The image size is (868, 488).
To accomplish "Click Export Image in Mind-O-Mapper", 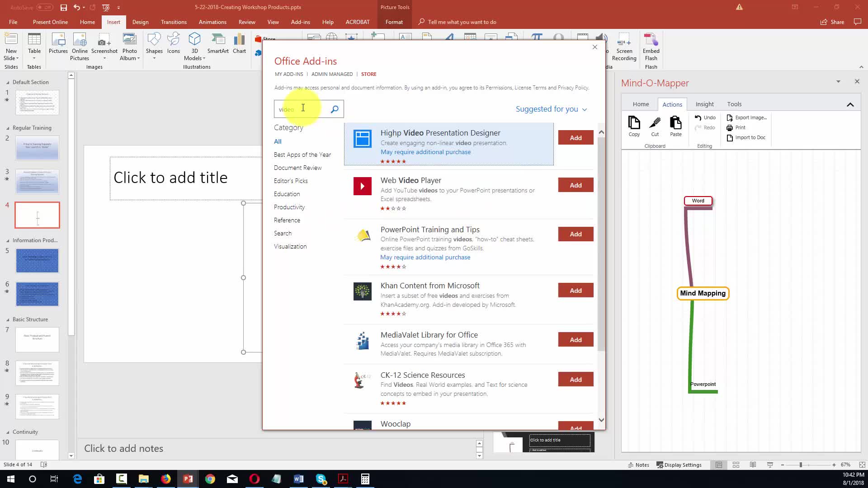I will tap(746, 117).
